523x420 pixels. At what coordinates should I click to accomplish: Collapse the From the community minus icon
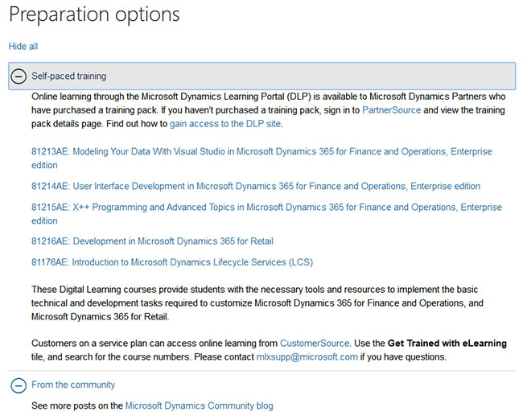[19, 385]
